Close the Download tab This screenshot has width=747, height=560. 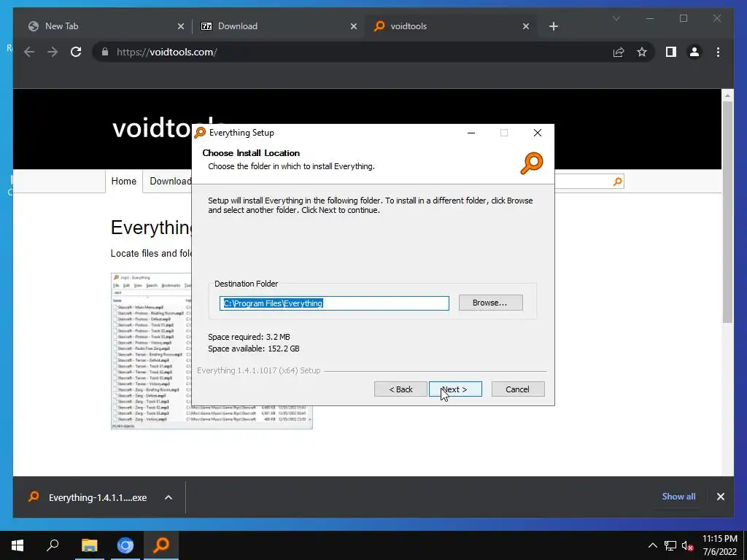[x=354, y=27]
